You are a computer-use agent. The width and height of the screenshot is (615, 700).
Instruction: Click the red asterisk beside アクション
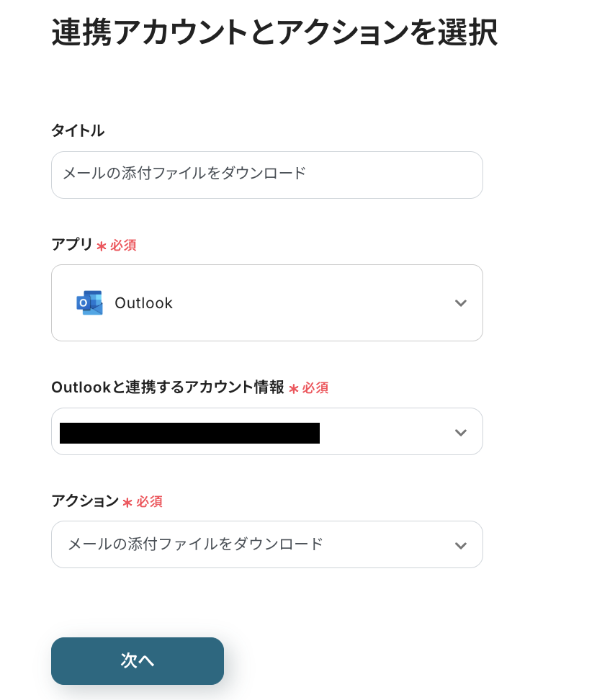pyautogui.click(x=127, y=503)
